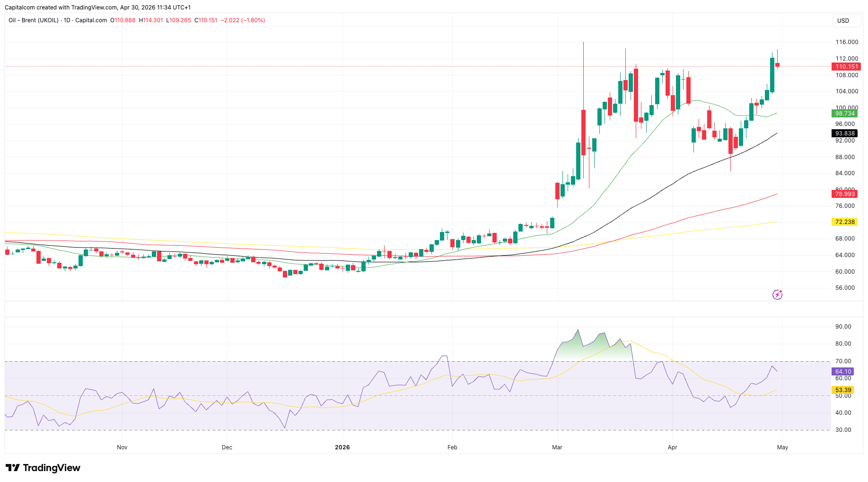Viewport: 868px width, 482px height.
Task: Click the TradingView logo
Action: [x=43, y=468]
